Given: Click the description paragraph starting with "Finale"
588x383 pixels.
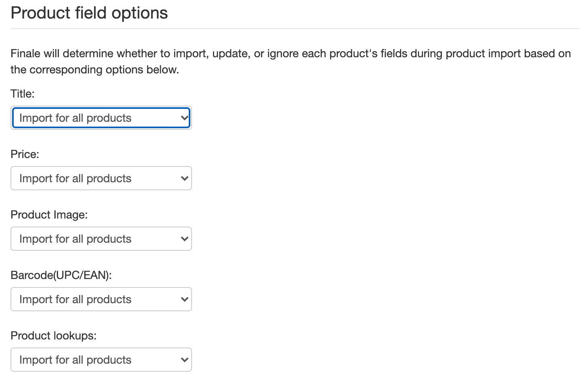Looking at the screenshot, I should coord(291,61).
